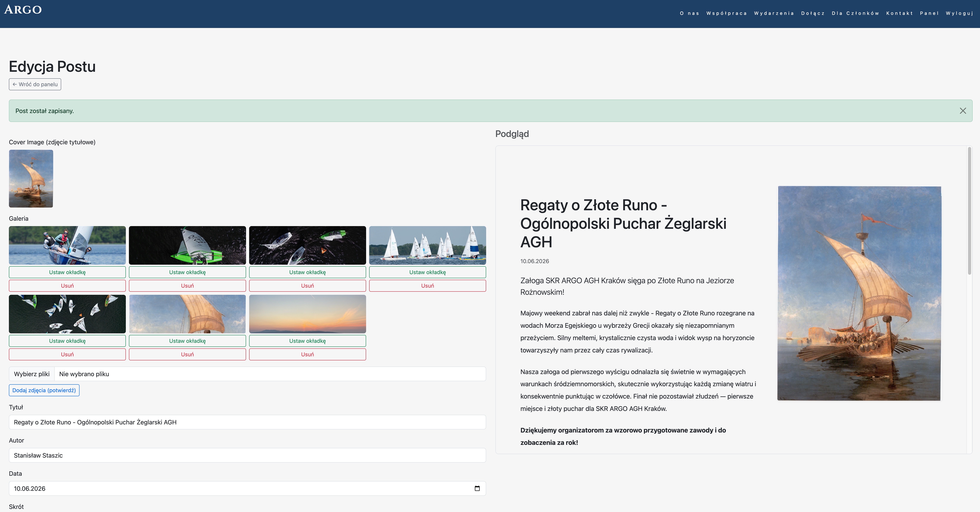This screenshot has width=980, height=512.
Task: Open the 'Dla Członków' section
Action: click(856, 13)
